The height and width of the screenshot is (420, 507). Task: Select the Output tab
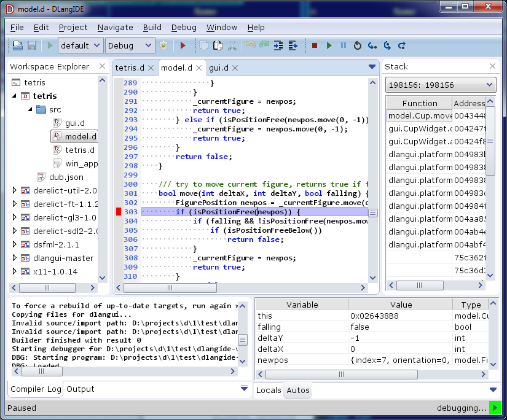pos(81,389)
